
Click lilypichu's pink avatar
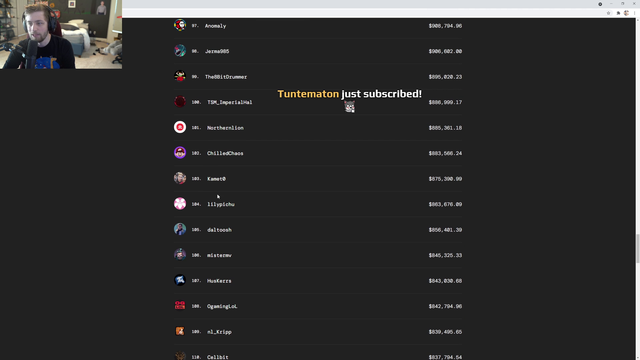point(180,204)
